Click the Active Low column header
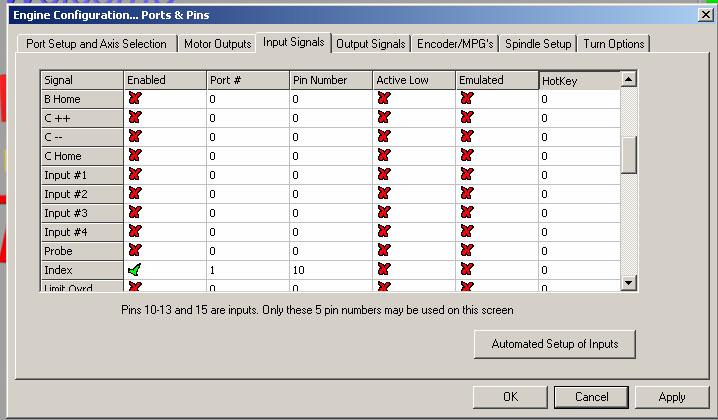718x420 pixels. tap(414, 80)
